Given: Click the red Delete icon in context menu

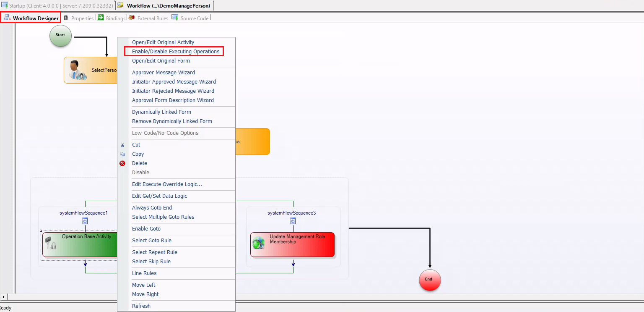Looking at the screenshot, I should click(x=122, y=163).
